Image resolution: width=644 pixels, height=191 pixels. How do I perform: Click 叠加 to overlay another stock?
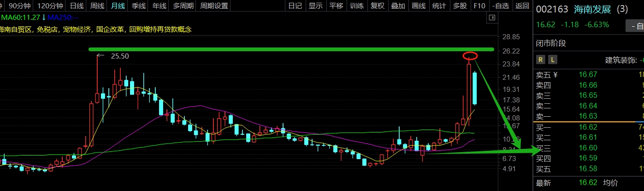click(x=398, y=6)
